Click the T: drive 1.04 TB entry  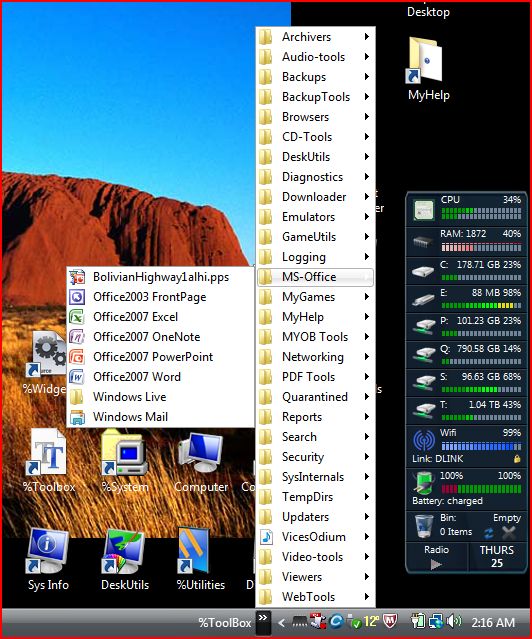pyautogui.click(x=466, y=410)
